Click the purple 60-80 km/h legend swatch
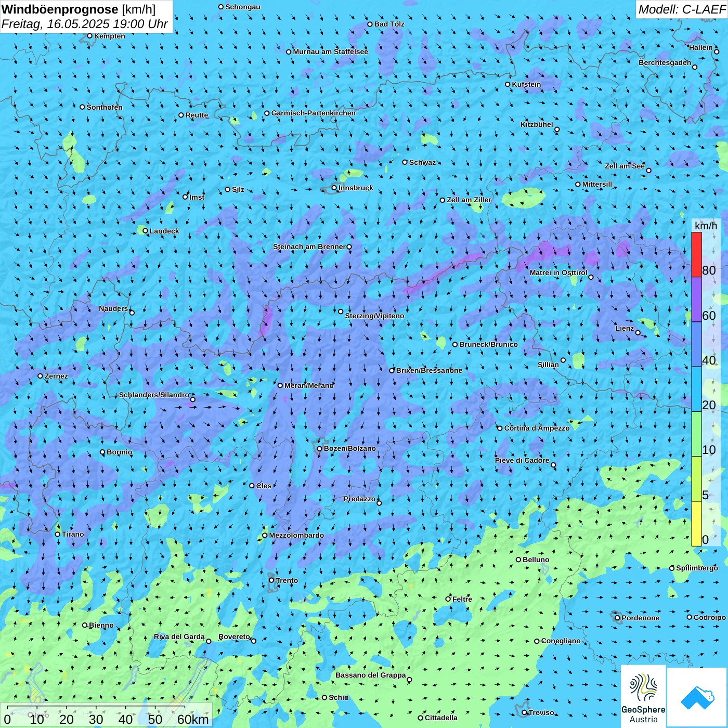 pyautogui.click(x=696, y=300)
